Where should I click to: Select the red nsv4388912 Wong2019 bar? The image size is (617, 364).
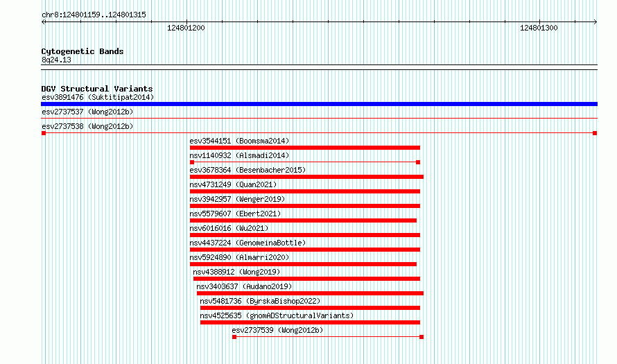point(306,279)
